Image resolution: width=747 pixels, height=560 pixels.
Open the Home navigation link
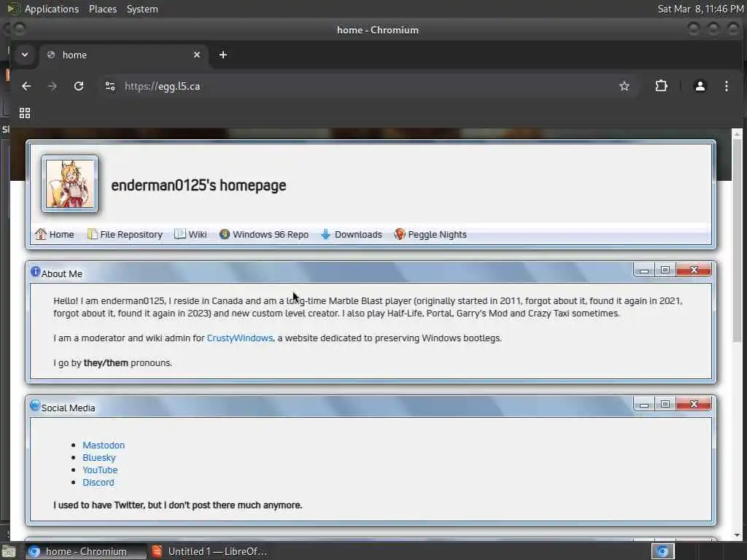[x=61, y=235]
